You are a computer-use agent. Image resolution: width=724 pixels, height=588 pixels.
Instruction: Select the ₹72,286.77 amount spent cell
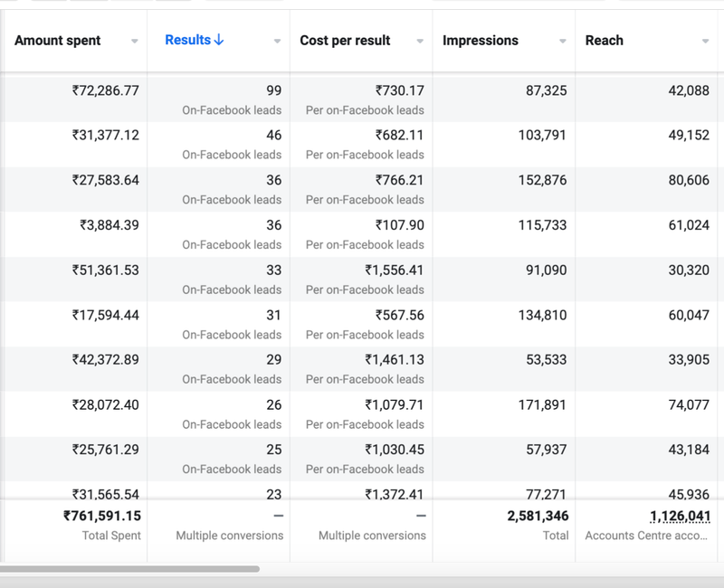106,90
